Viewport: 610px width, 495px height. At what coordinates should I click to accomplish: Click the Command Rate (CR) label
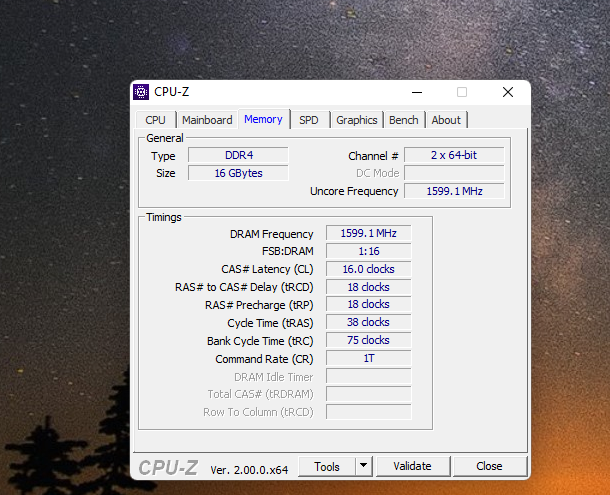point(265,359)
